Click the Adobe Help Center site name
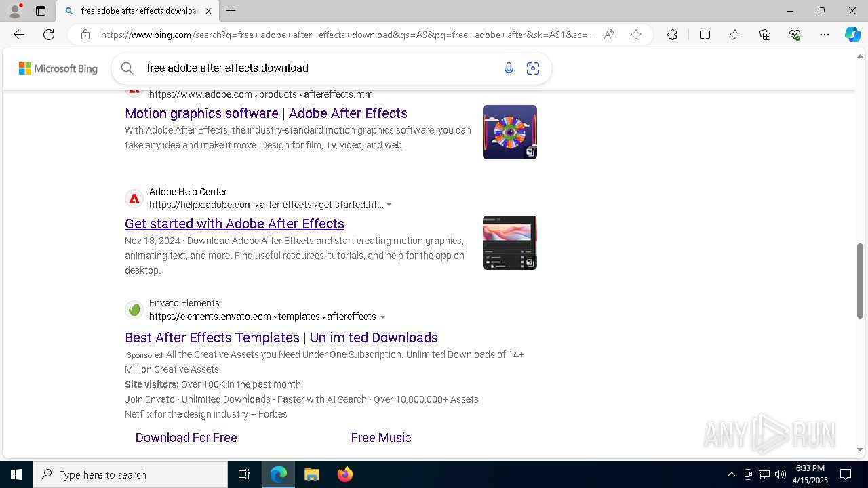The width and height of the screenshot is (868, 488). click(x=188, y=192)
